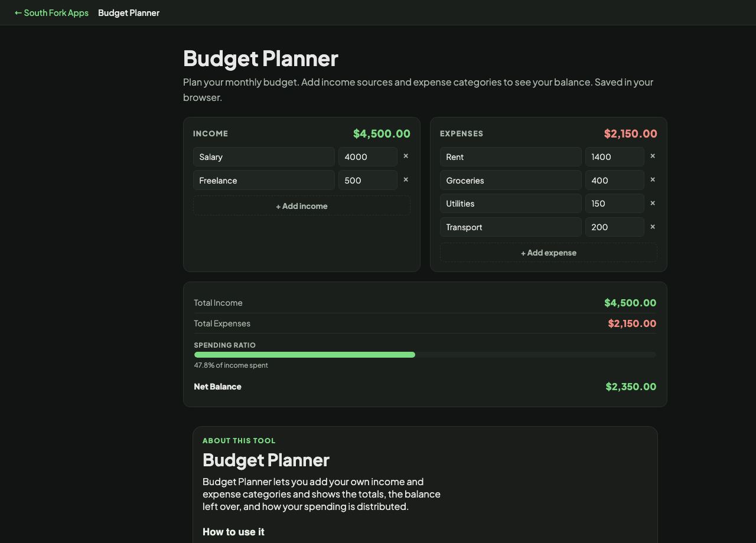The image size is (756, 543).
Task: Edit the Groceries amount 400 field
Action: 615,180
